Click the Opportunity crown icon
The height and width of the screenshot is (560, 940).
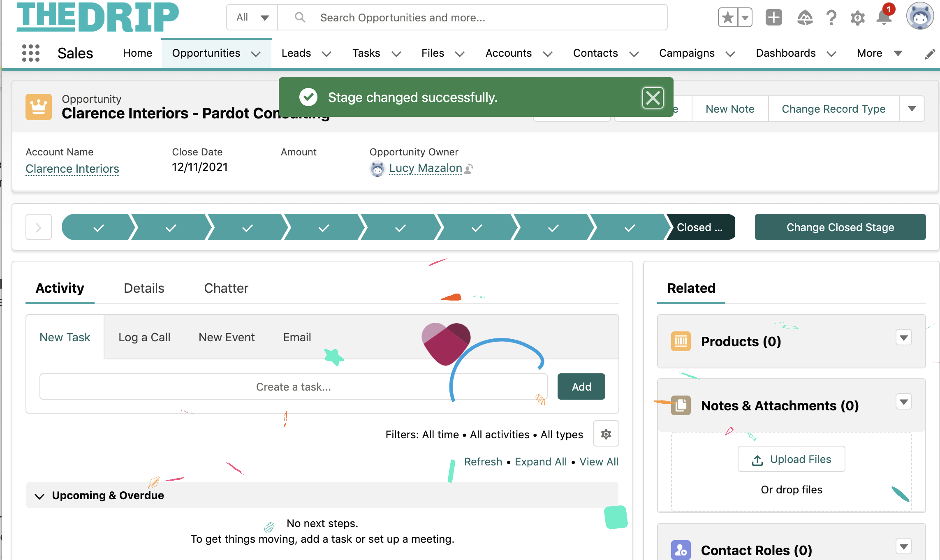pos(39,107)
